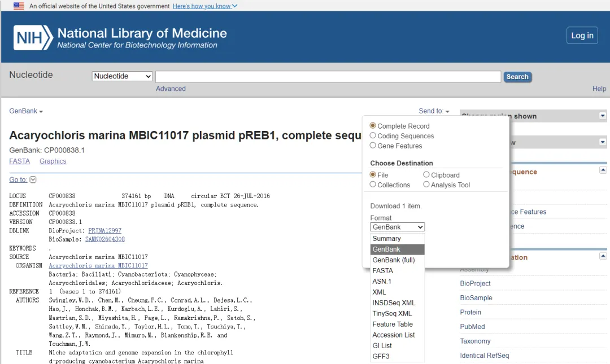This screenshot has height=364, width=610.
Task: Click the Go to circled arrow icon
Action: [33, 179]
